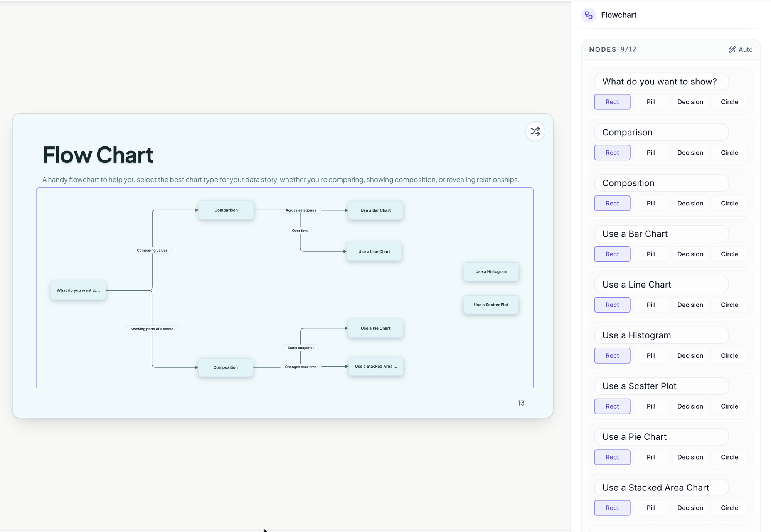Click the 'Flow Chart' slide title
Image resolution: width=771 pixels, height=532 pixels.
[98, 155]
